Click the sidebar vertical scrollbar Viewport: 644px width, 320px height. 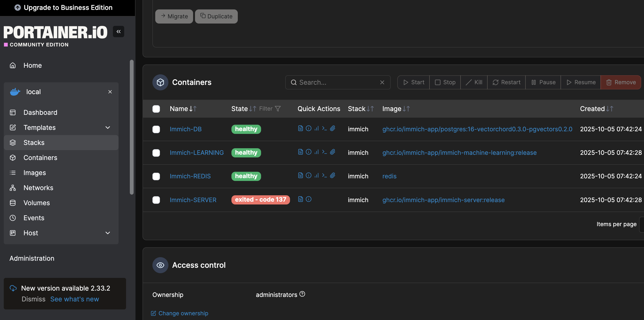coord(132,127)
